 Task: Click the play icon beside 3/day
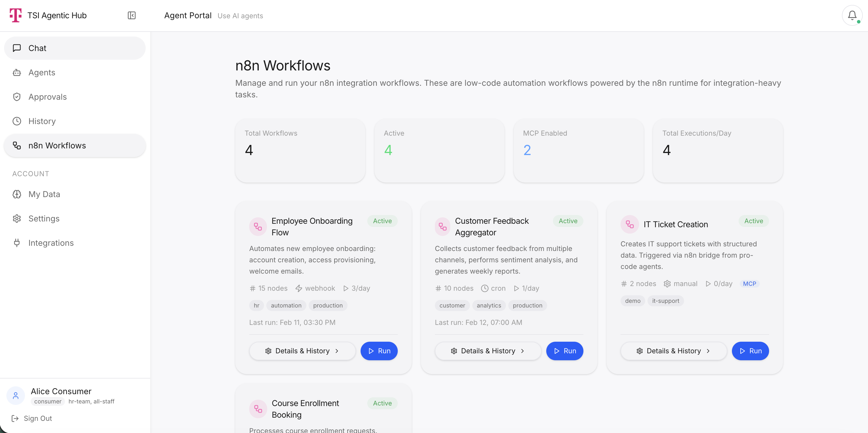[x=346, y=288]
